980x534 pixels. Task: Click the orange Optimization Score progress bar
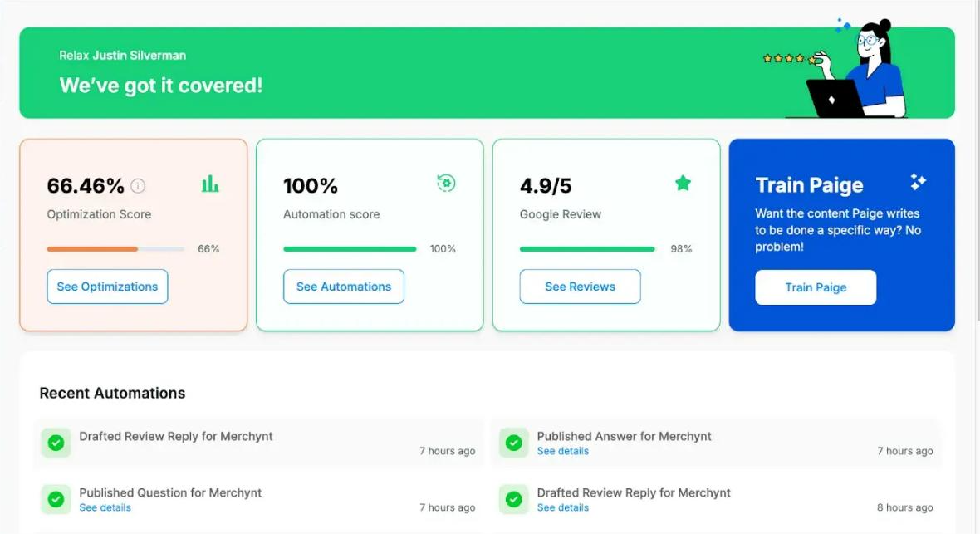point(115,249)
